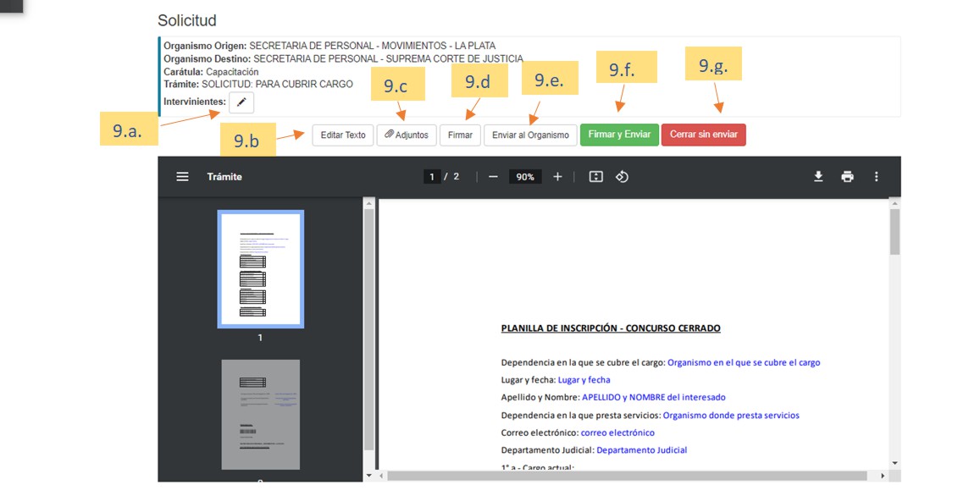Click the Firmar button
Image resolution: width=980 pixels, height=496 pixels.
coord(460,135)
